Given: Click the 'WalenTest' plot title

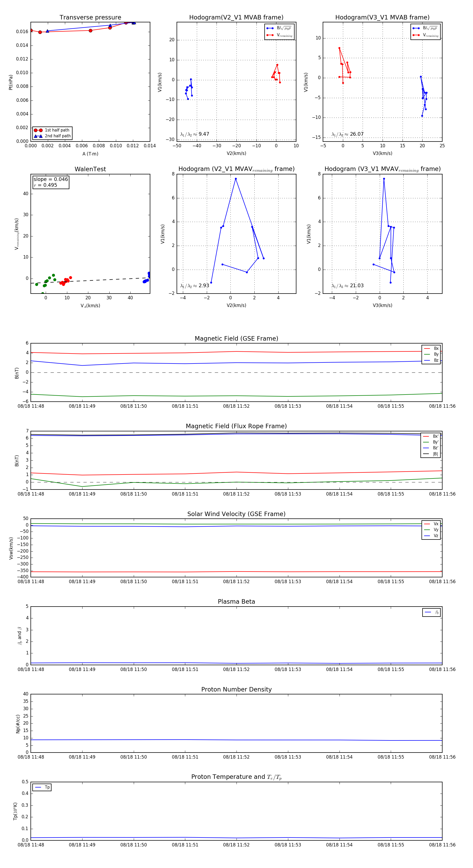Looking at the screenshot, I should [x=90, y=169].
